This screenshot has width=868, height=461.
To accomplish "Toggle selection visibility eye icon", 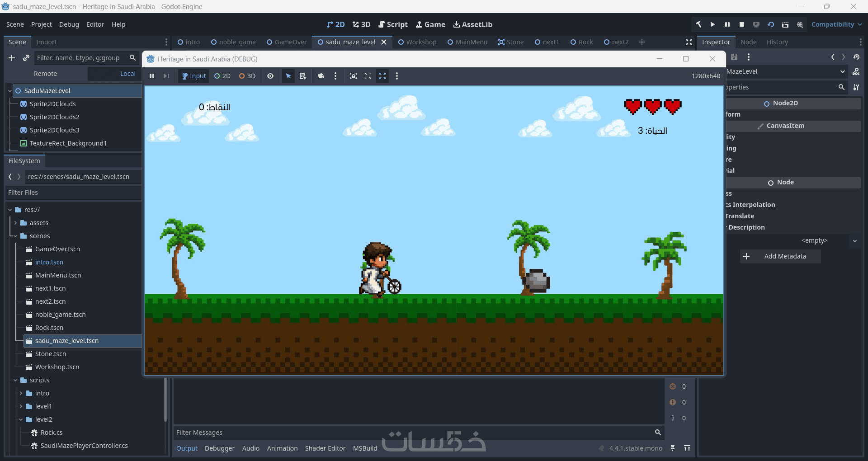I will coord(270,76).
